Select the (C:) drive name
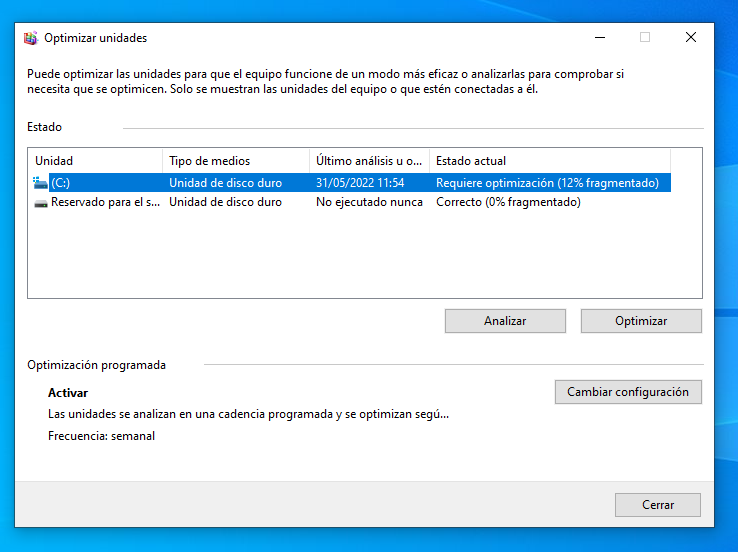Viewport: 738px width, 552px height. click(x=60, y=183)
